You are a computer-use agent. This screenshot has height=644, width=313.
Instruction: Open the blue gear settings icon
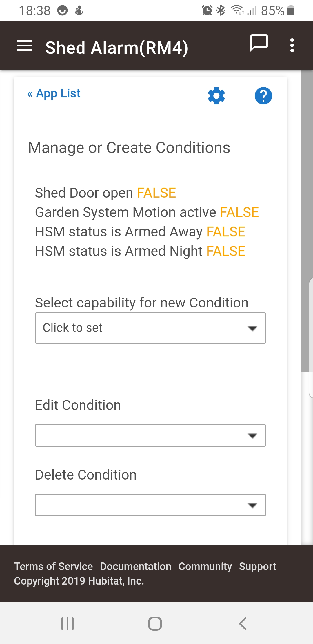pos(216,96)
